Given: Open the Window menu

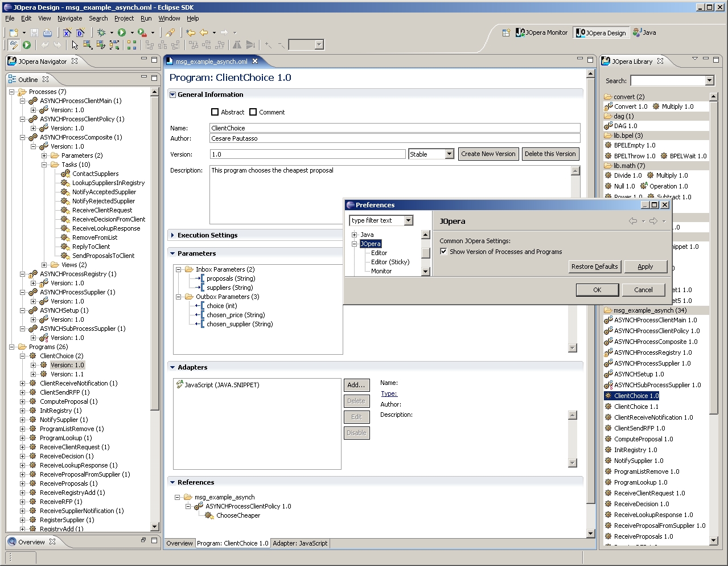Looking at the screenshot, I should point(169,18).
